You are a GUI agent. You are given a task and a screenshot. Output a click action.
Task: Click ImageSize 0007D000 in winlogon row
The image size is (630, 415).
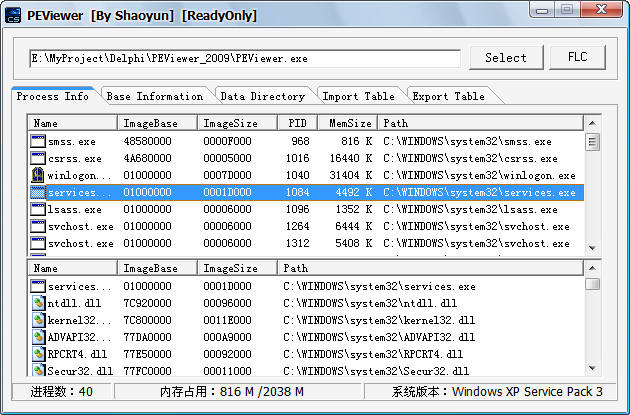click(x=227, y=175)
